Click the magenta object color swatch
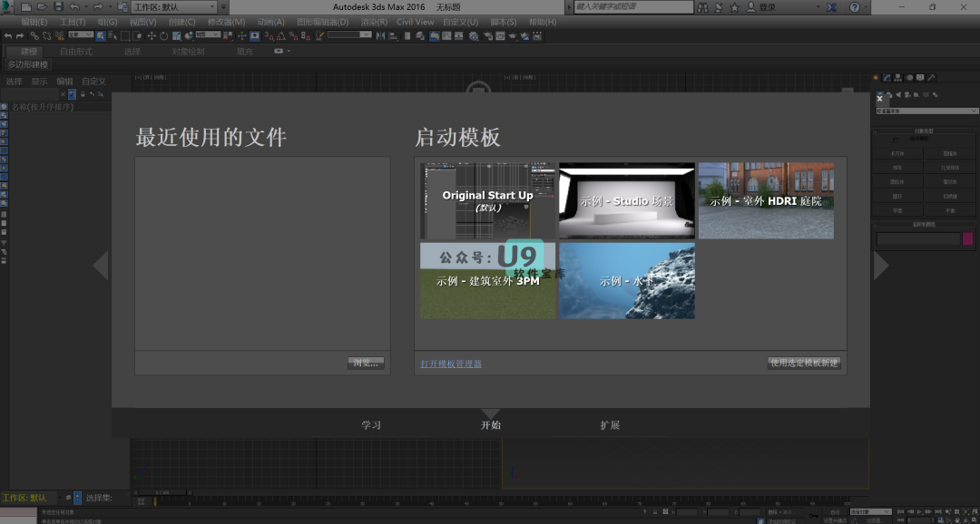 coord(967,239)
